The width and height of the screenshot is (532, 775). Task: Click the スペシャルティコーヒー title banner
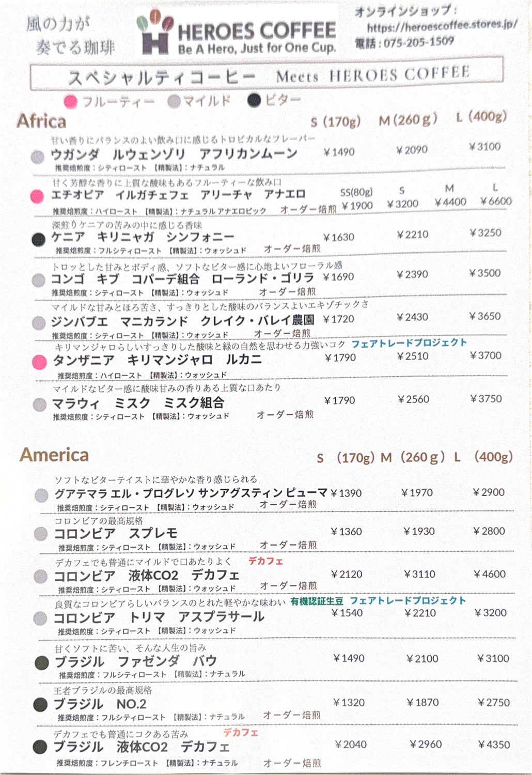click(267, 76)
